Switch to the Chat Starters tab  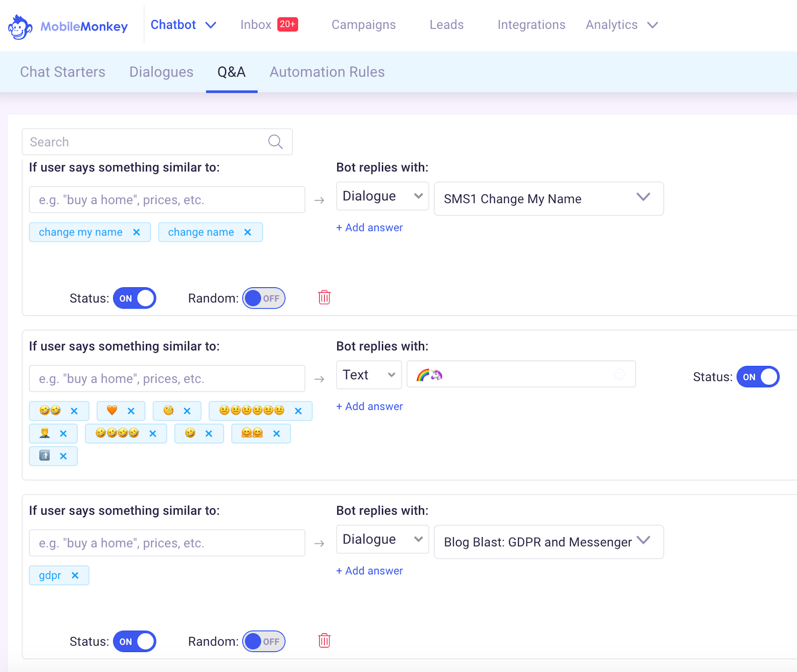(x=63, y=72)
